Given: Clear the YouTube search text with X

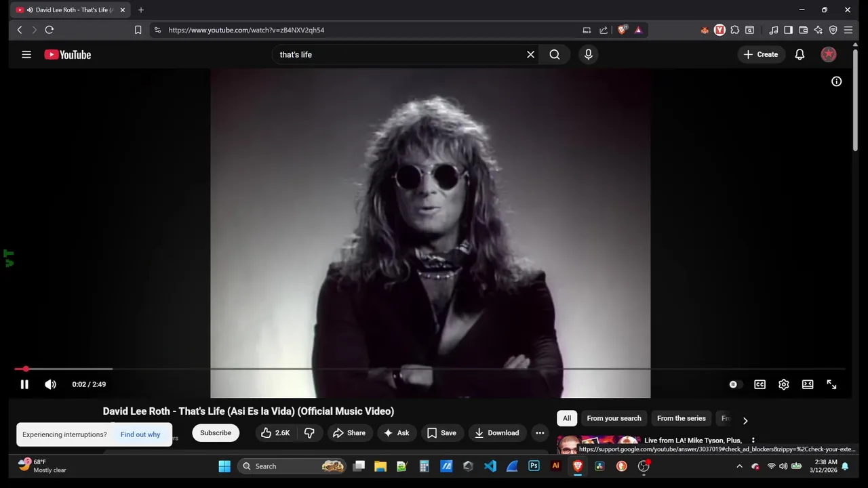Looking at the screenshot, I should click(x=531, y=54).
